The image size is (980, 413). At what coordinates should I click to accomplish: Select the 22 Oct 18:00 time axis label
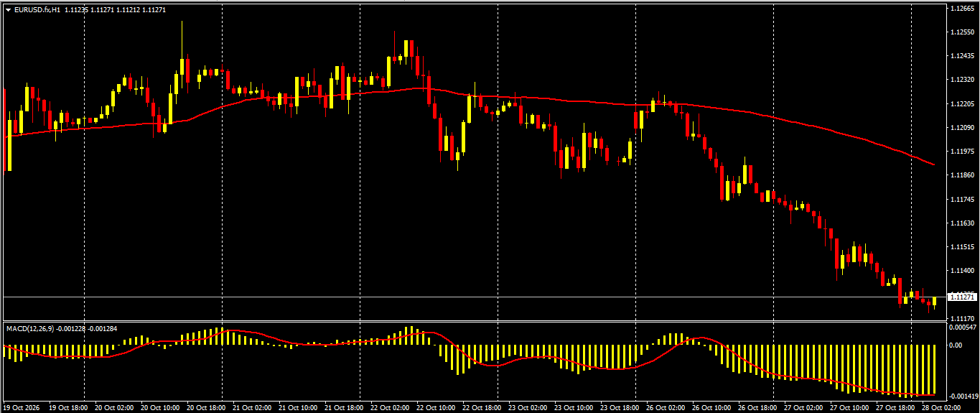click(x=482, y=407)
